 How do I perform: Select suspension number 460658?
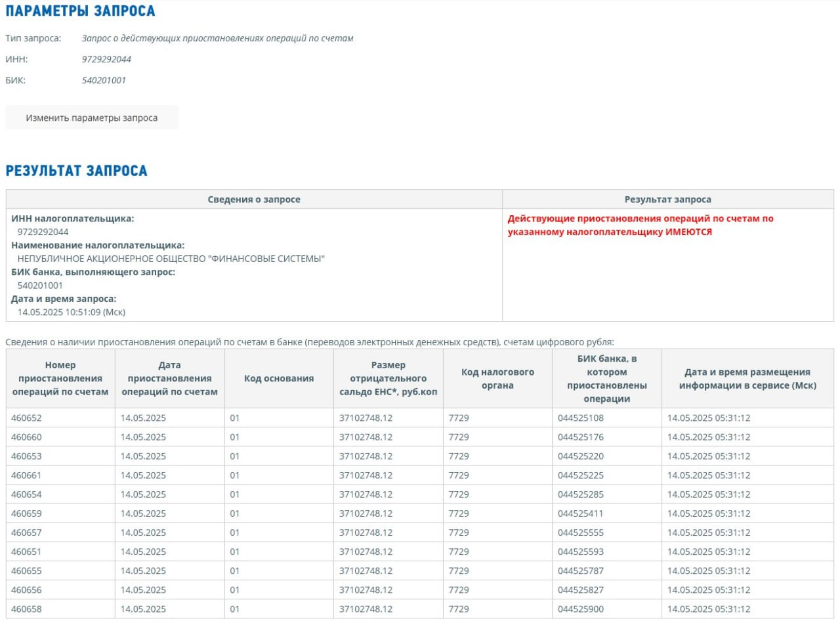(26, 609)
